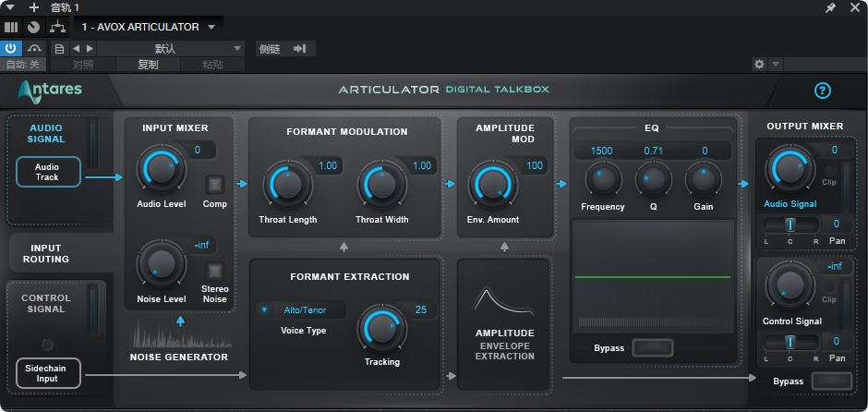
Task: Select the Audio Track input button
Action: coord(47,172)
